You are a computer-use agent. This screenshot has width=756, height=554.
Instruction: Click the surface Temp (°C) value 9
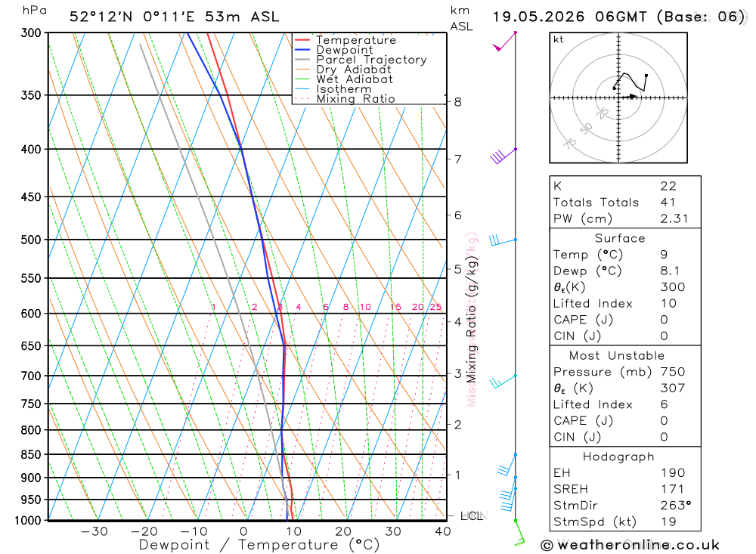coord(664,255)
